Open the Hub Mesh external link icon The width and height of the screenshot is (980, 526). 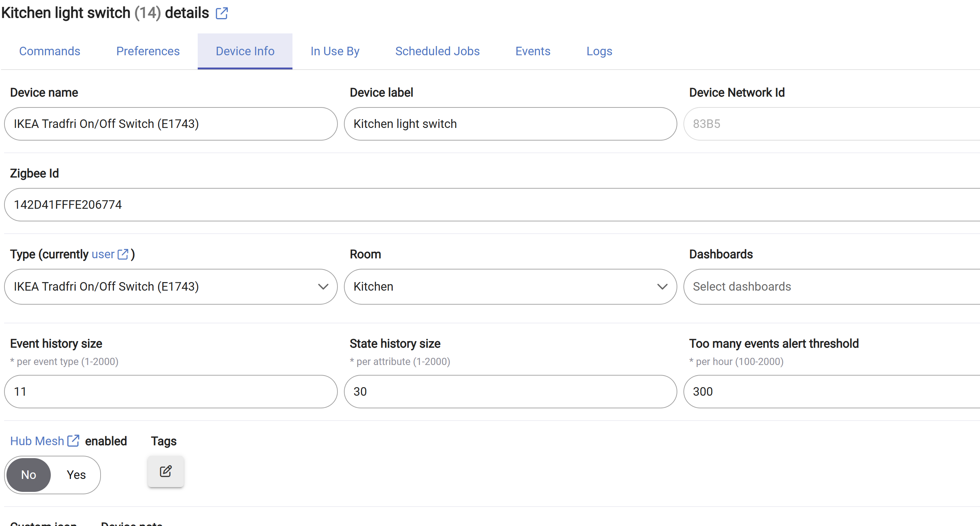pos(73,441)
